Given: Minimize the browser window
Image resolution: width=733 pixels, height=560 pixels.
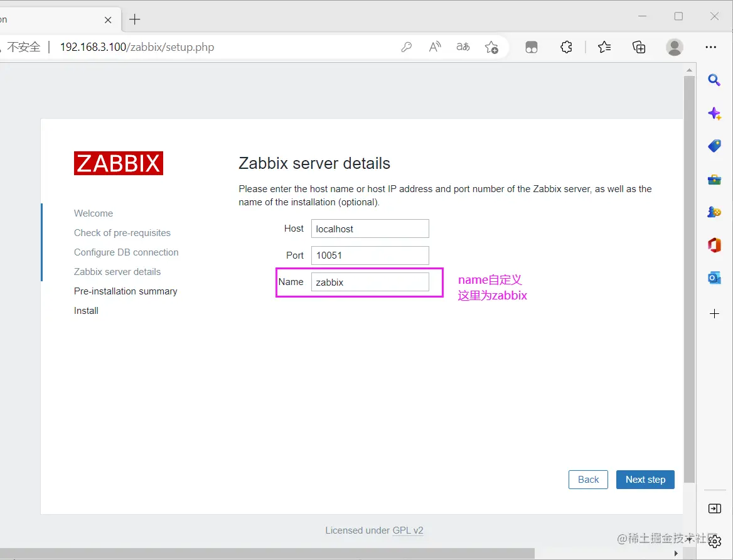Looking at the screenshot, I should click(642, 16).
